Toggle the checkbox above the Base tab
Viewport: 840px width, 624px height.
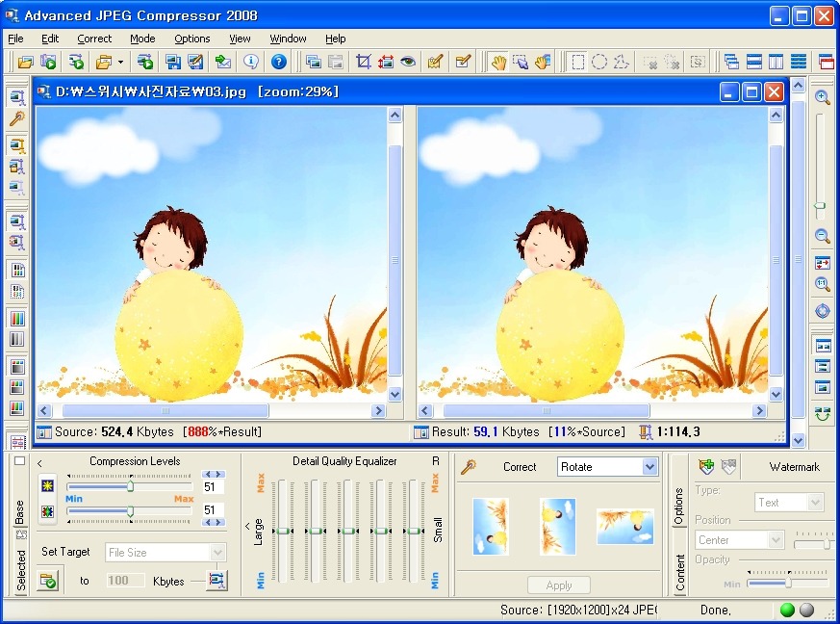[x=20, y=461]
